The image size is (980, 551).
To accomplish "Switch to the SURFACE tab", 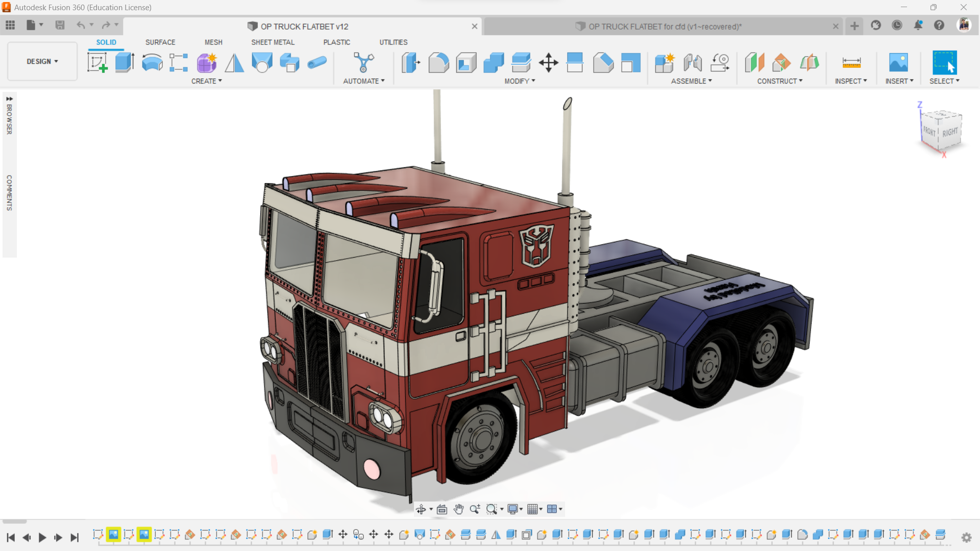I will tap(160, 42).
